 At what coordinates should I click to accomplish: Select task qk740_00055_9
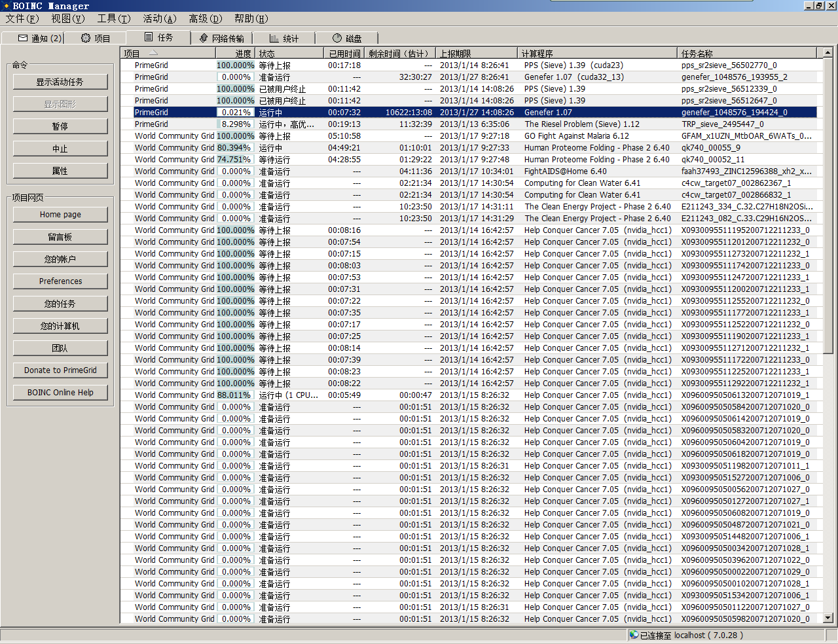click(710, 148)
